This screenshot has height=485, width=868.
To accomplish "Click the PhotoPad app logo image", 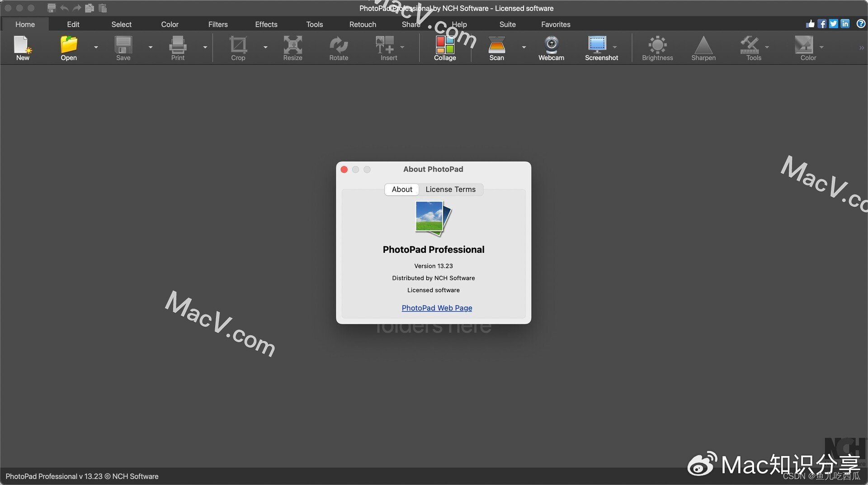I will point(433,218).
